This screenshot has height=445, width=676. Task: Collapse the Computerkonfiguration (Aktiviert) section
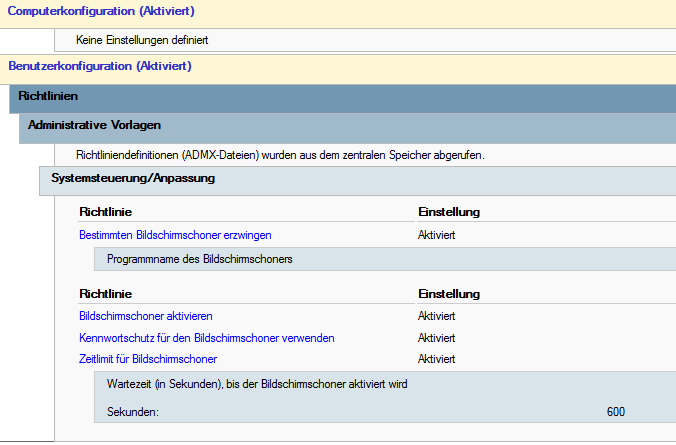click(x=101, y=12)
